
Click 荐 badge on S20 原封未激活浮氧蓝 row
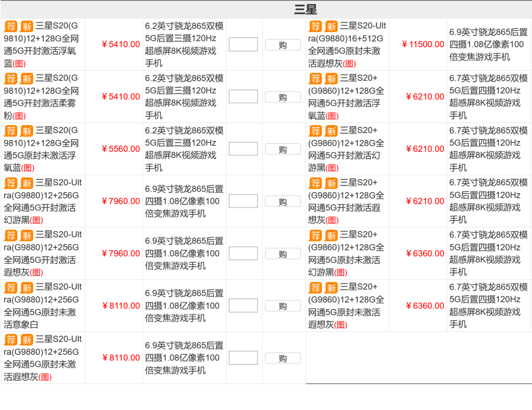[x=11, y=131]
